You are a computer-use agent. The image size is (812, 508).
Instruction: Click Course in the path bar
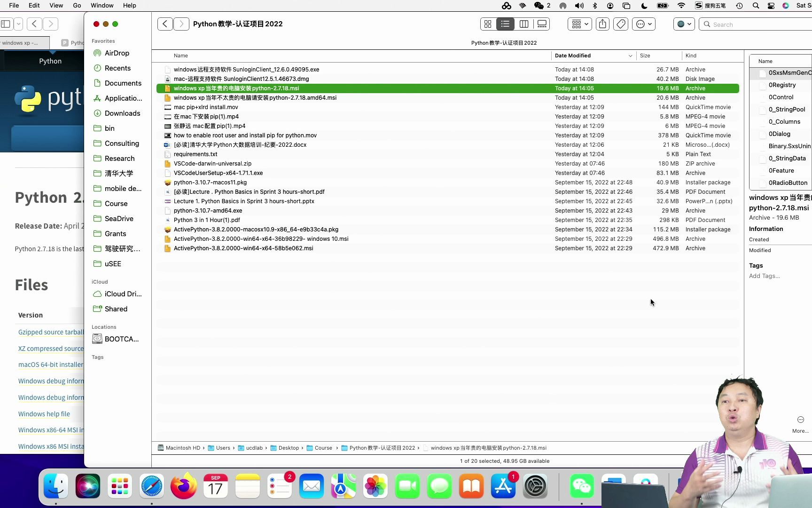(x=319, y=448)
